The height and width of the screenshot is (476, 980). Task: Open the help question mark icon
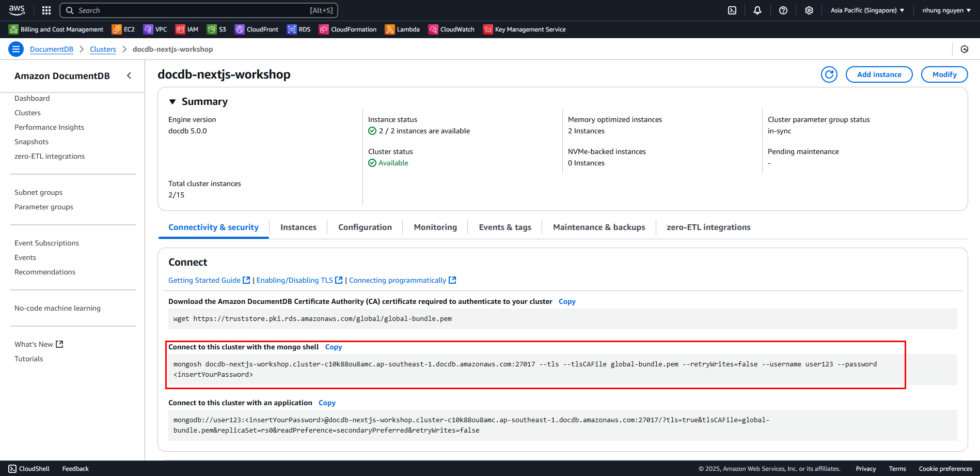pos(783,10)
